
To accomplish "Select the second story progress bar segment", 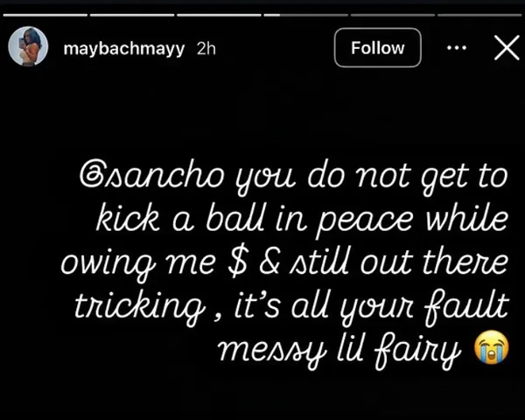I will (132, 14).
